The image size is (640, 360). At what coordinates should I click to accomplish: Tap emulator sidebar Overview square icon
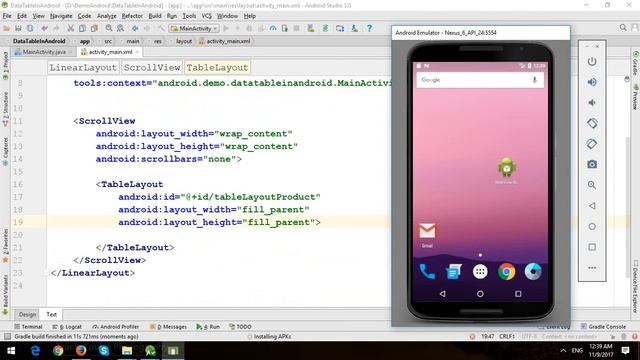pos(592,247)
